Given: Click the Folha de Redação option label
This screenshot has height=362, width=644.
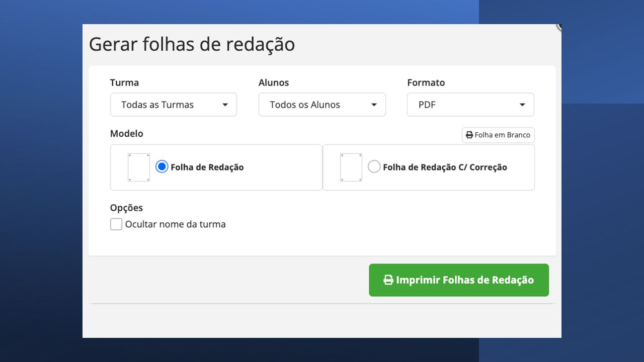Looking at the screenshot, I should 207,167.
